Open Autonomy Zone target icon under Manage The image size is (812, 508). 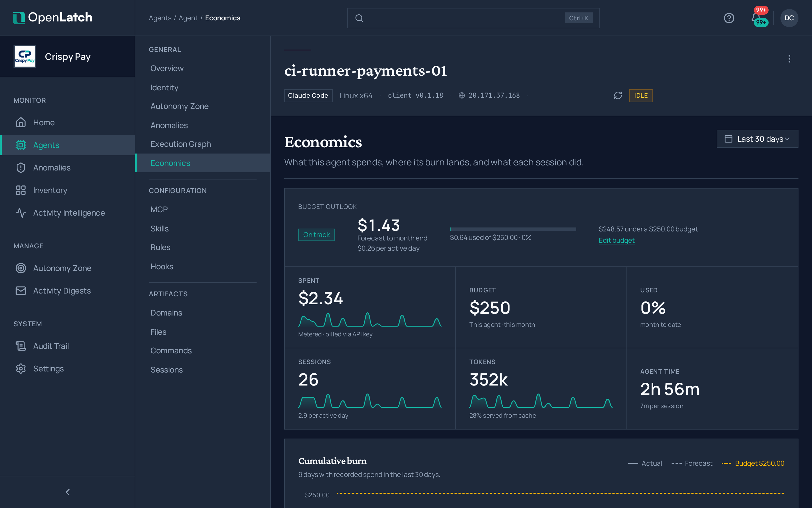click(x=21, y=268)
